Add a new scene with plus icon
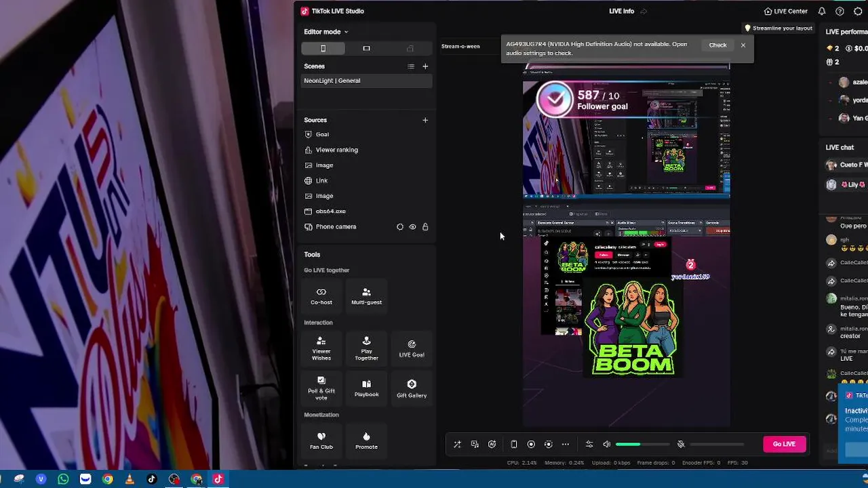Image resolution: width=868 pixels, height=488 pixels. [425, 66]
